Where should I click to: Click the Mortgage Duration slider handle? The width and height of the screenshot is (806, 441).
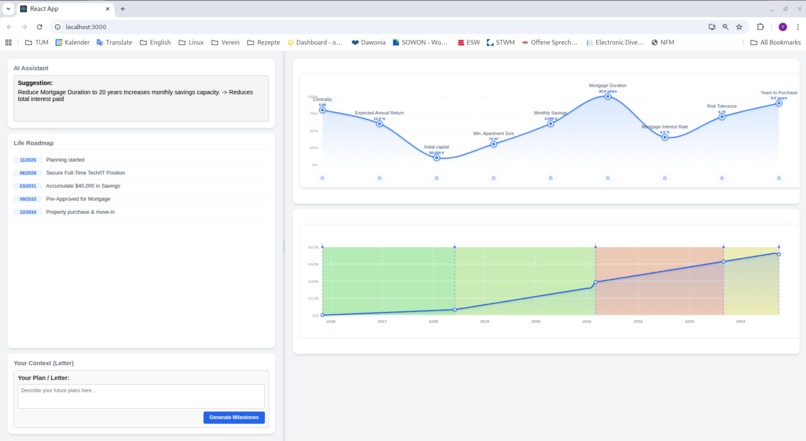click(608, 96)
